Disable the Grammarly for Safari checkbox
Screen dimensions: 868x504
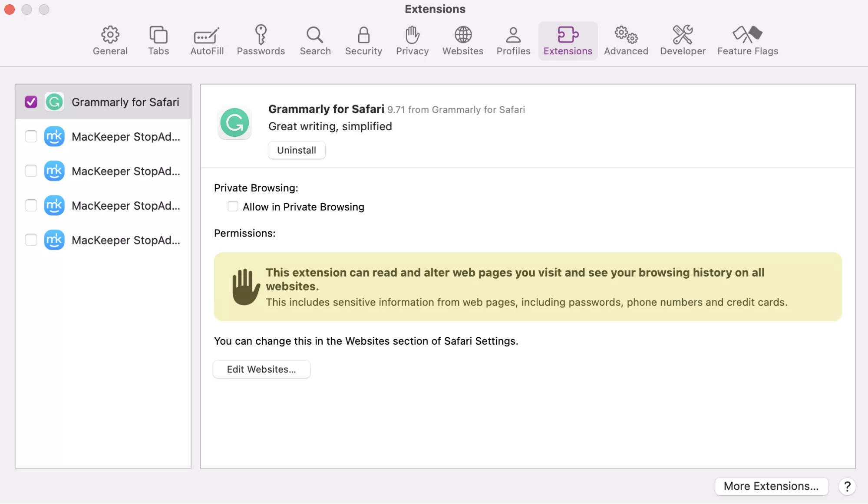[x=31, y=102]
